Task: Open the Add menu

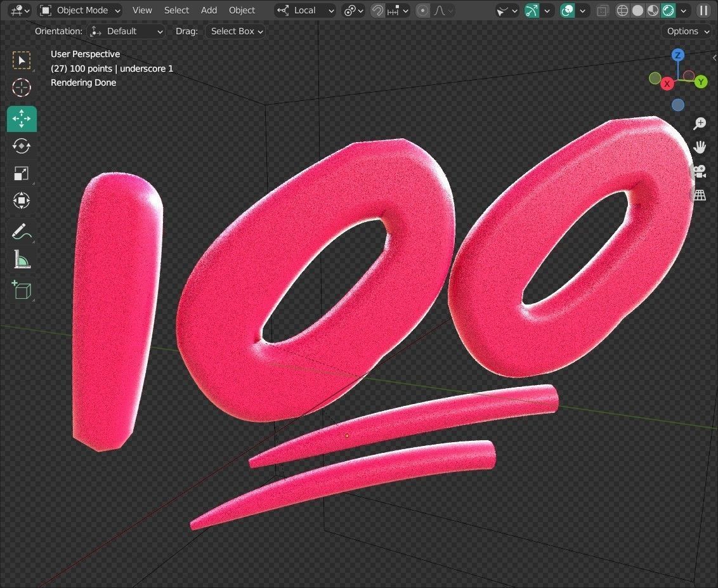Action: point(209,10)
